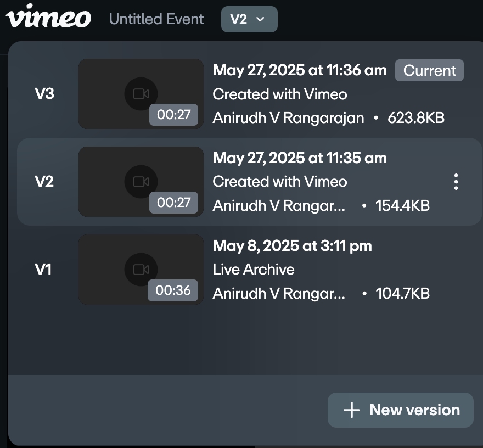Viewport: 483px width, 448px height.
Task: Click the May 27 11:36 am version entry
Action: [x=300, y=70]
